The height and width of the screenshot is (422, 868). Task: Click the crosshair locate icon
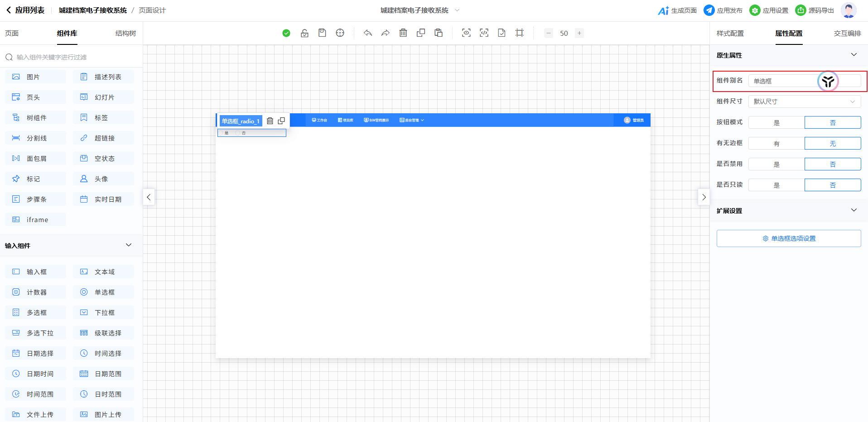click(340, 33)
